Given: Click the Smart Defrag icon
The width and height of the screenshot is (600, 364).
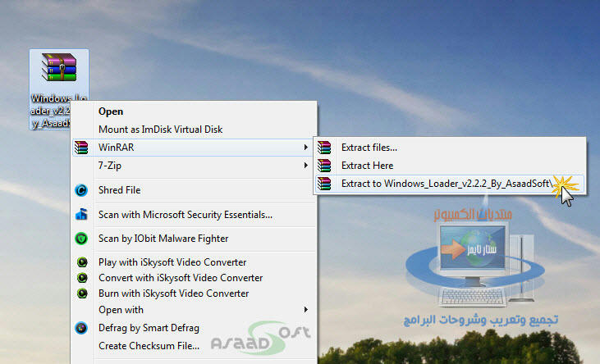Looking at the screenshot, I should 81,328.
